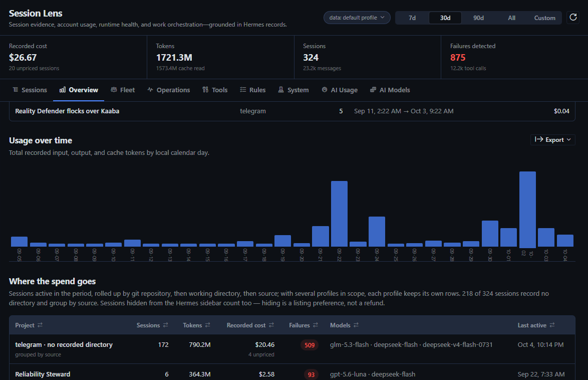
Task: Switch to the Sessions tab
Action: (x=30, y=90)
